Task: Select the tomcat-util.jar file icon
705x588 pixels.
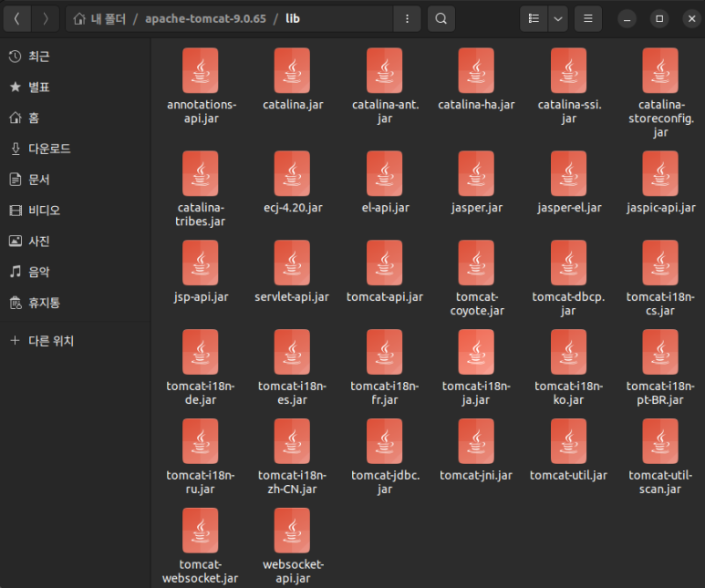Action: [x=568, y=441]
